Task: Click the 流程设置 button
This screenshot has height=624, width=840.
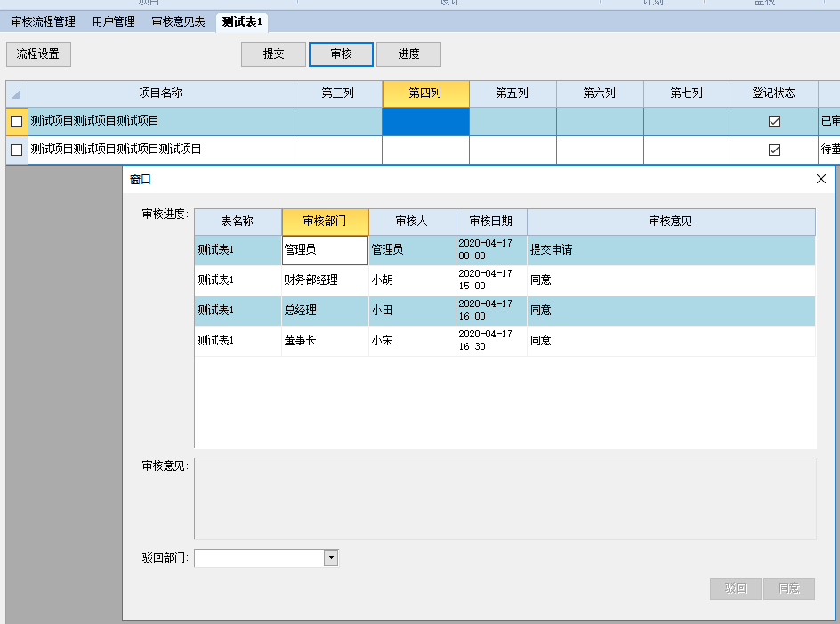Action: [38, 54]
